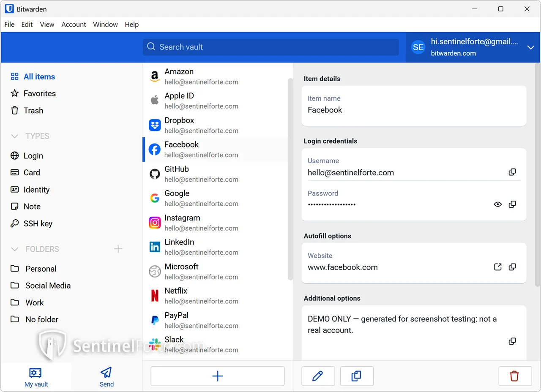Open the Apple ID entry

(x=216, y=101)
